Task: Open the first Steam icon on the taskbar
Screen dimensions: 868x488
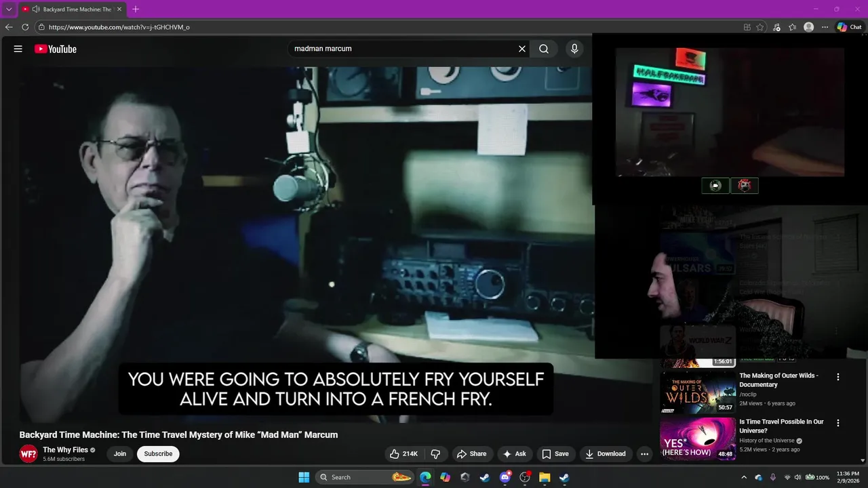Action: [485, 477]
